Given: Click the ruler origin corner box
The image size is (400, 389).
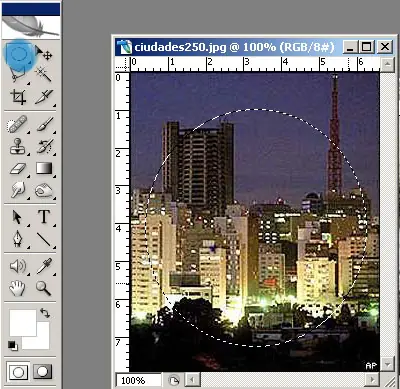Looking at the screenshot, I should pyautogui.click(x=122, y=64).
